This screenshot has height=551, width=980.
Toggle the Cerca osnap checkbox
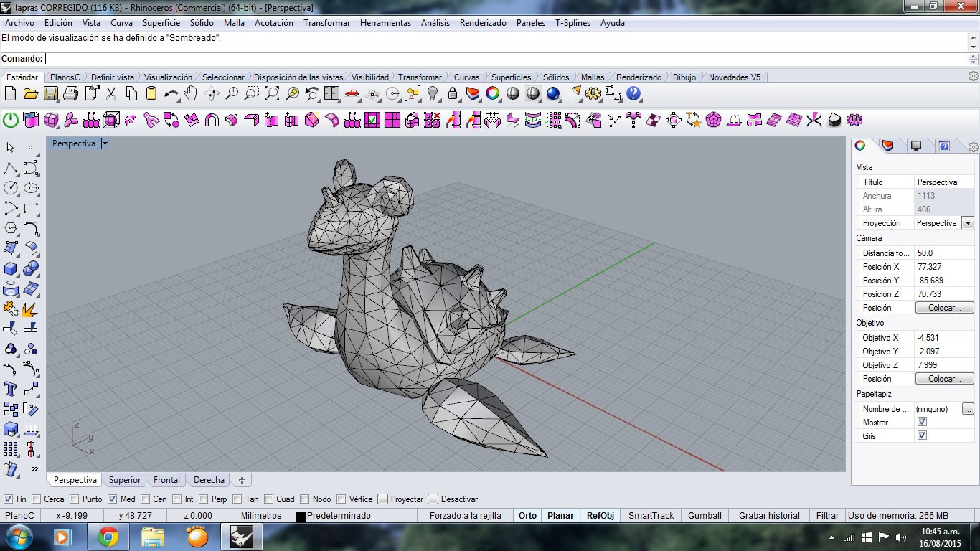(37, 499)
